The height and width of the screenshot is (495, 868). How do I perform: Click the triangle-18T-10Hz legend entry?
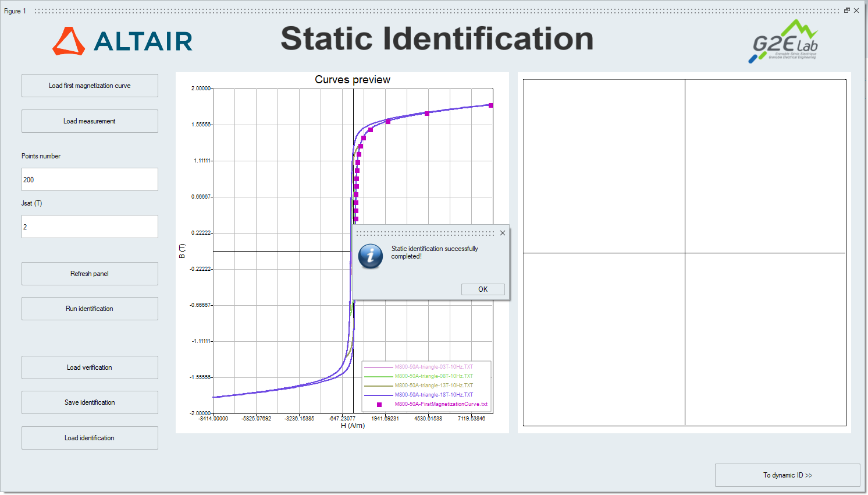click(x=433, y=395)
